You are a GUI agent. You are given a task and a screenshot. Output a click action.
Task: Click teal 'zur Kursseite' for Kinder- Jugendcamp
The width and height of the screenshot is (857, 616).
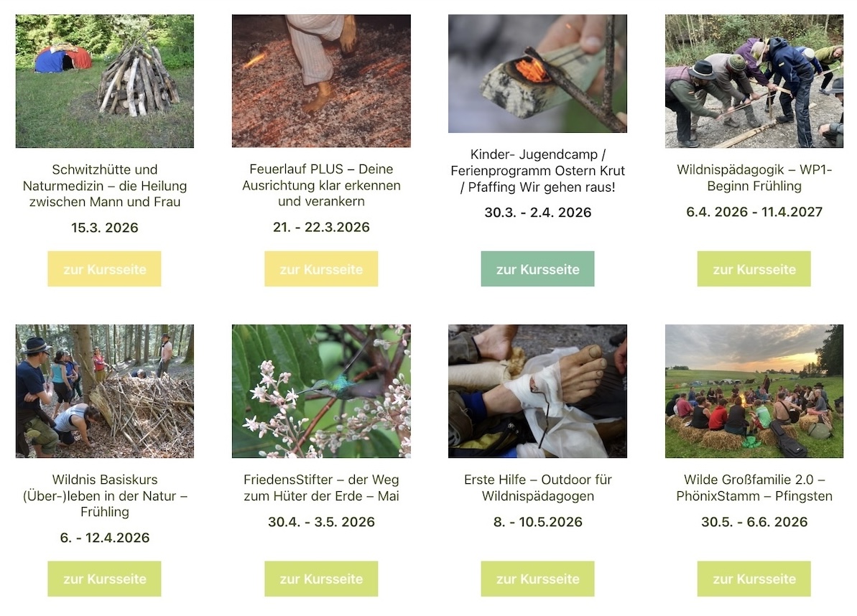coord(537,269)
